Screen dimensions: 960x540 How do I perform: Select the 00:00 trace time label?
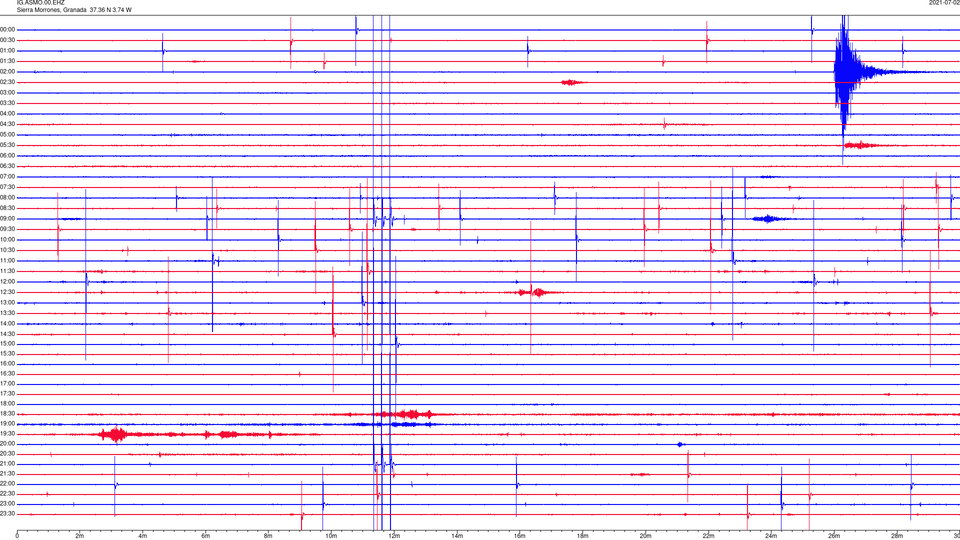pyautogui.click(x=8, y=30)
